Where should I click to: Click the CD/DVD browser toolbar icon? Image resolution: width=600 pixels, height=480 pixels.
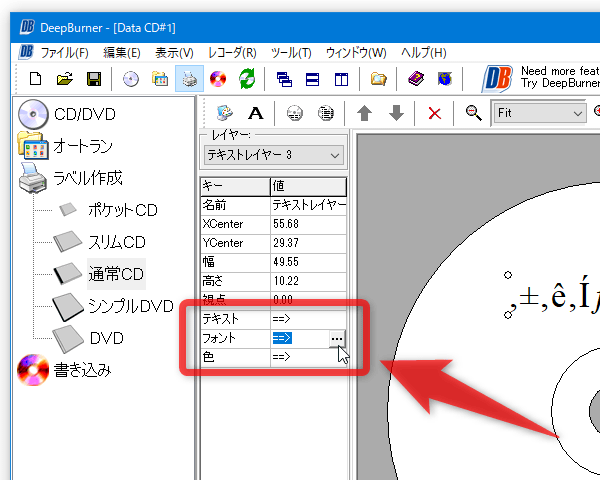pyautogui.click(x=131, y=79)
